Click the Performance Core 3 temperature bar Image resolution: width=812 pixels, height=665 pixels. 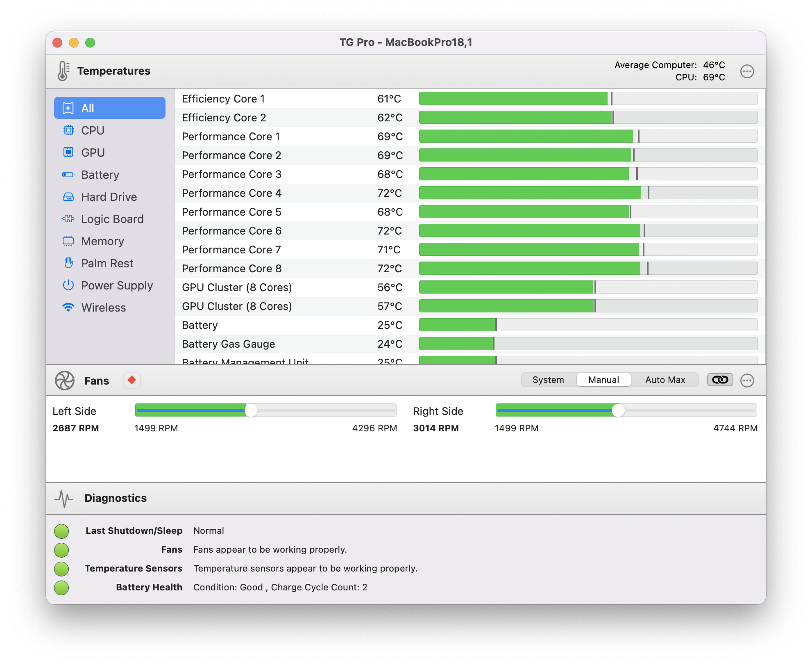pyautogui.click(x=588, y=174)
